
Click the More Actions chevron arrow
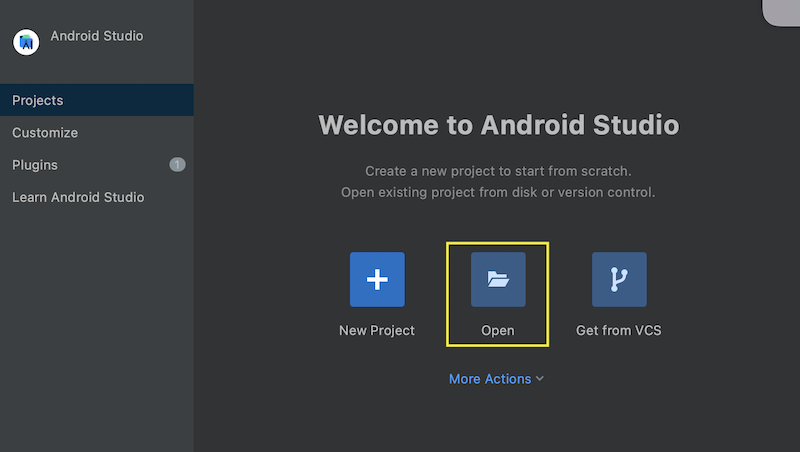tap(540, 379)
